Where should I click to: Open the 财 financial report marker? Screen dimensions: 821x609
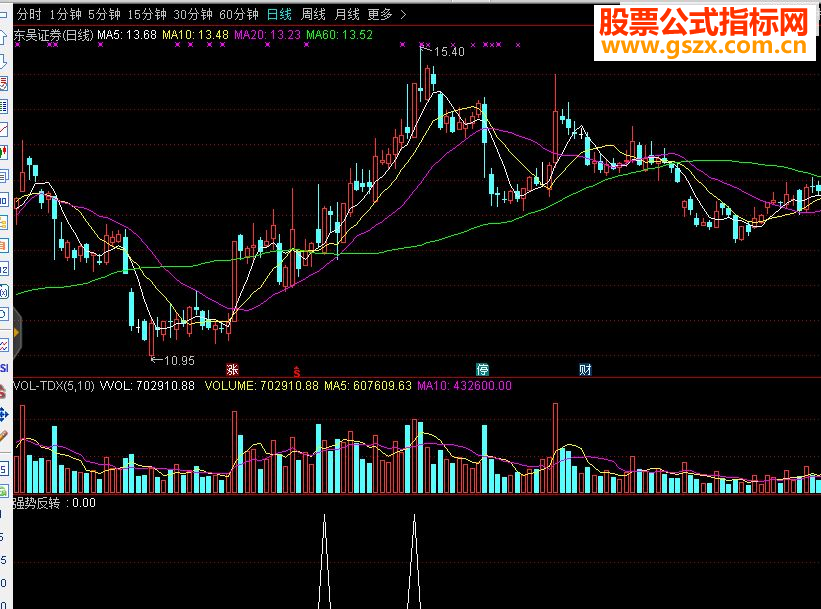(585, 370)
